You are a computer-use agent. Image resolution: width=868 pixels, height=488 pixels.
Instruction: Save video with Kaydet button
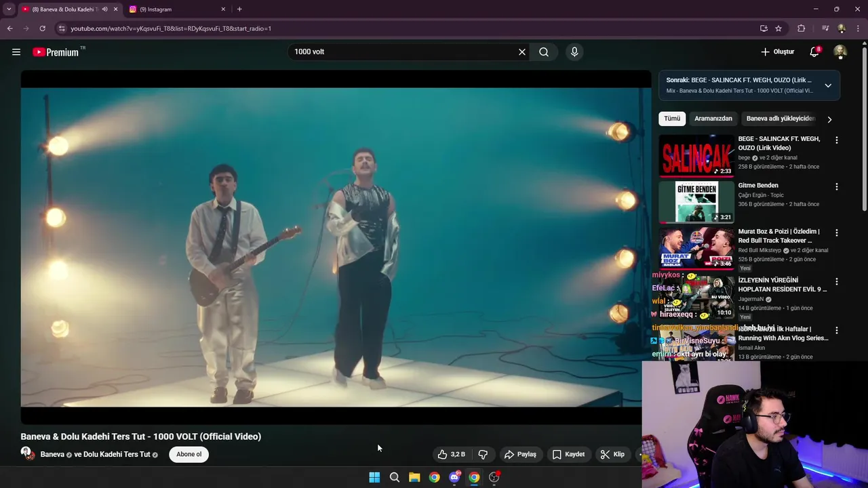point(568,454)
